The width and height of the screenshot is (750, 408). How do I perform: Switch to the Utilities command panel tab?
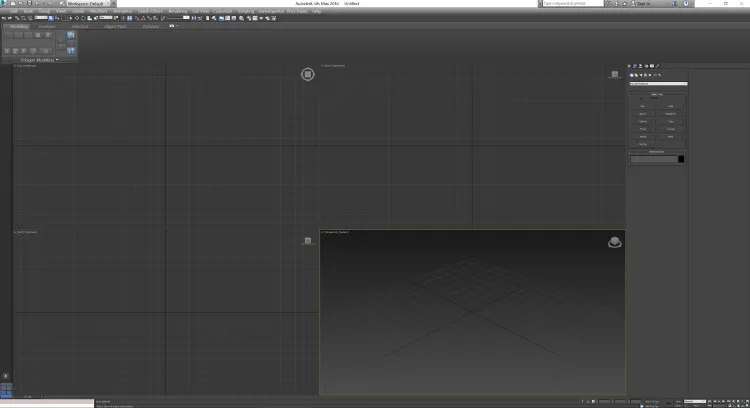pos(657,66)
